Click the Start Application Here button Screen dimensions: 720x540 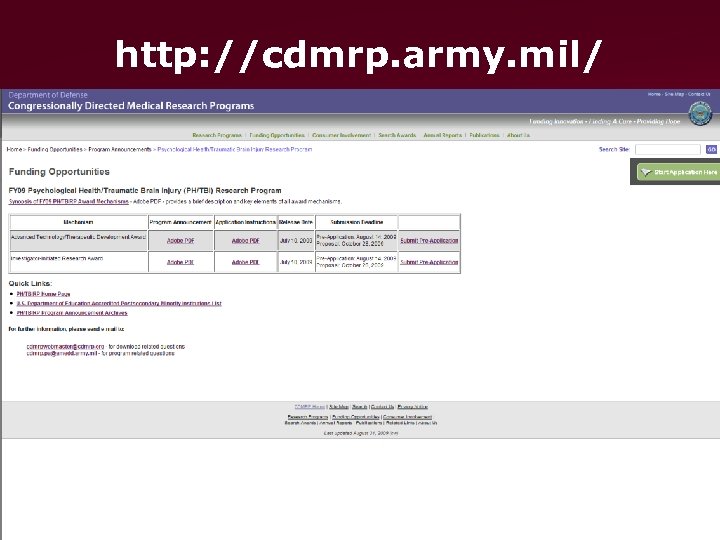click(x=678, y=172)
